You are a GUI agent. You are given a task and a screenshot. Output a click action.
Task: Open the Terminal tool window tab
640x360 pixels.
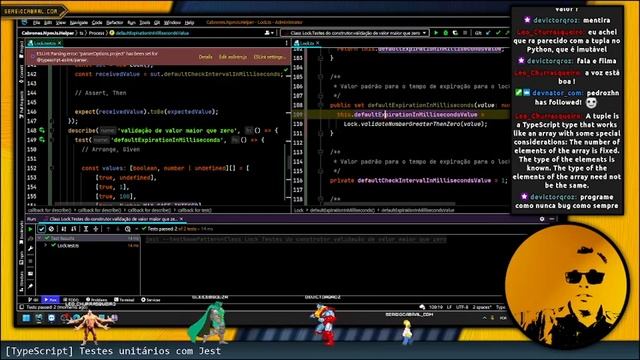pos(124,300)
